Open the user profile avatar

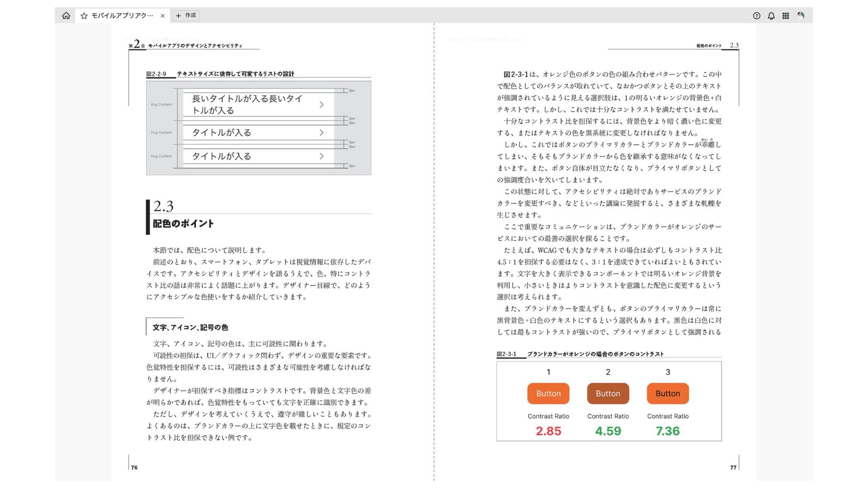pos(801,16)
